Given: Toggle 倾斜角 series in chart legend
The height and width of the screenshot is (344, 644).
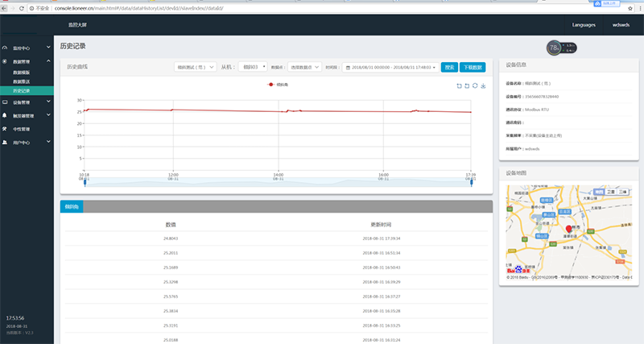Looking at the screenshot, I should 278,85.
